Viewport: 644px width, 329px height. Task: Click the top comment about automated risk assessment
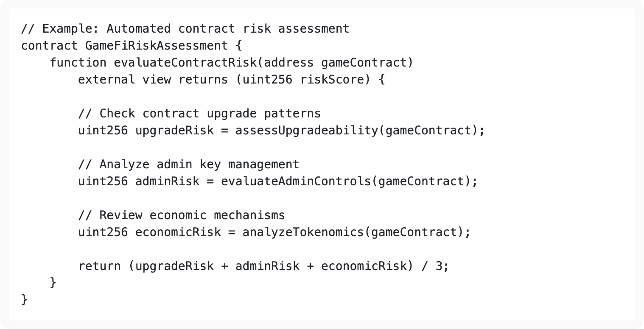click(x=185, y=28)
